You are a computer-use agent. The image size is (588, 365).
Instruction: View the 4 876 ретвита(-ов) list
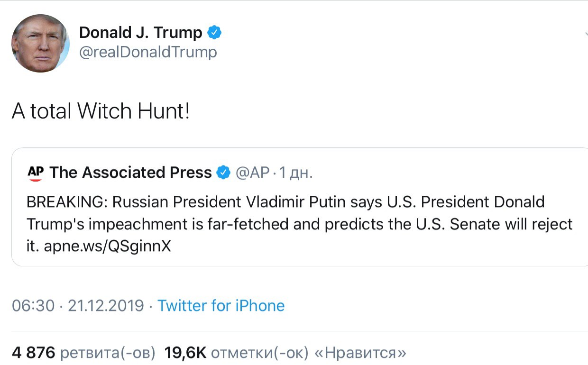coord(83,353)
